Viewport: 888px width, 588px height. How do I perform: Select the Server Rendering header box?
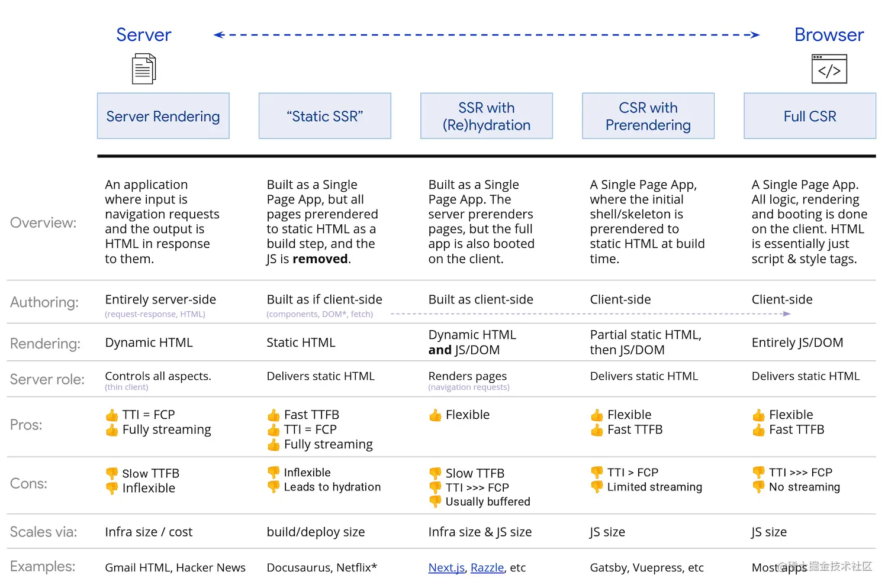(163, 116)
